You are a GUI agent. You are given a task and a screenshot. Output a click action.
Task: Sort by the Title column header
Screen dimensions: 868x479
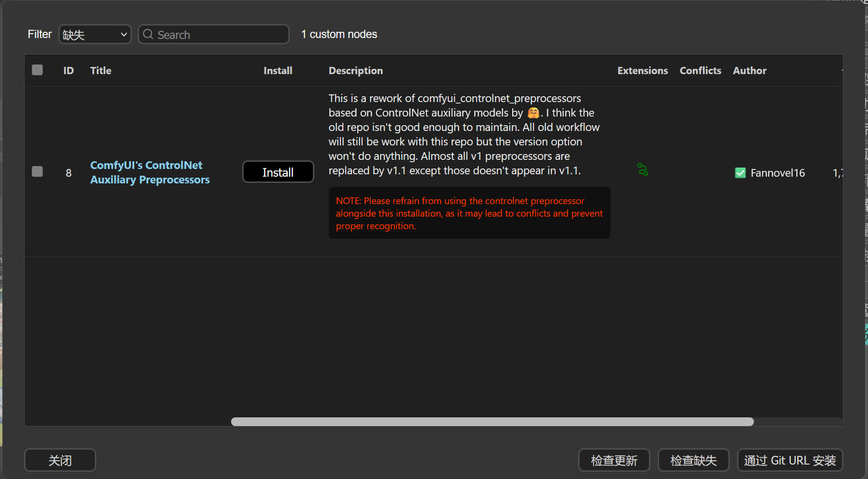click(x=101, y=71)
